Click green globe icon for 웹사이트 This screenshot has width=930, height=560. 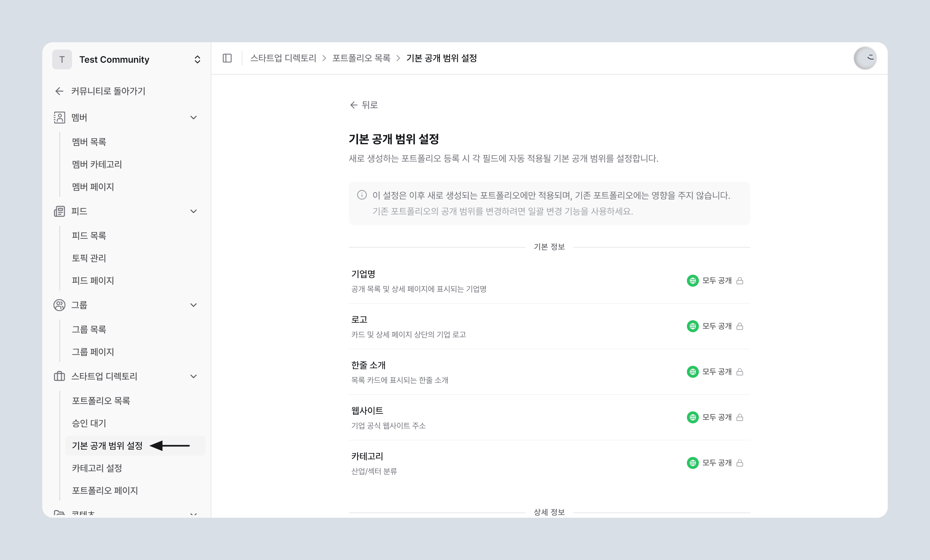(693, 417)
